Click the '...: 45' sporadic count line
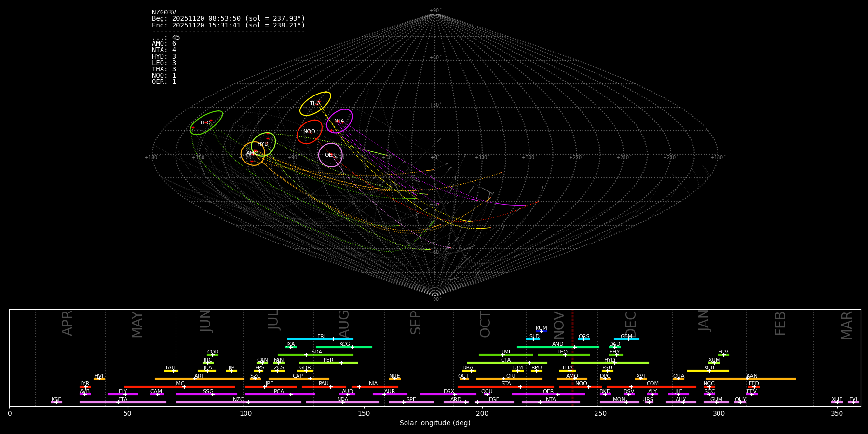The width and height of the screenshot is (868, 434). pos(166,38)
